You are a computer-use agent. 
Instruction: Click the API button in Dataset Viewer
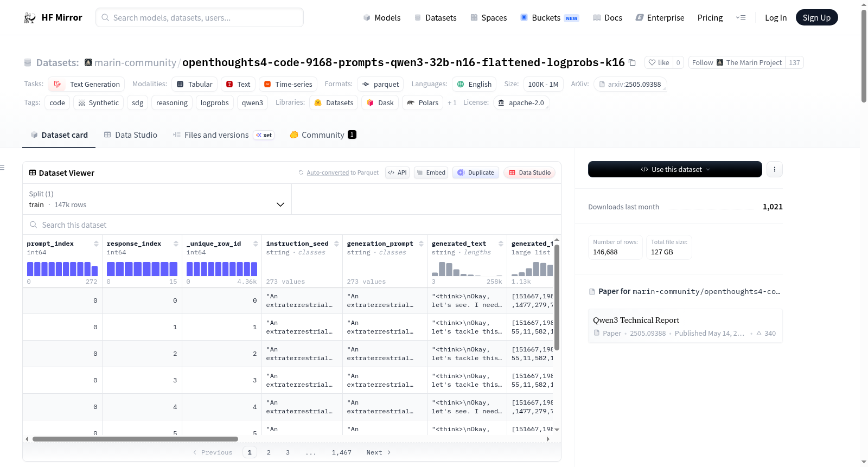click(x=397, y=172)
